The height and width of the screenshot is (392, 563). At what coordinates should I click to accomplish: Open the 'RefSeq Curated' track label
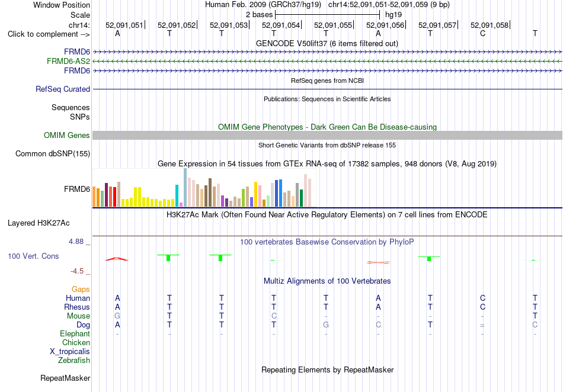point(62,89)
